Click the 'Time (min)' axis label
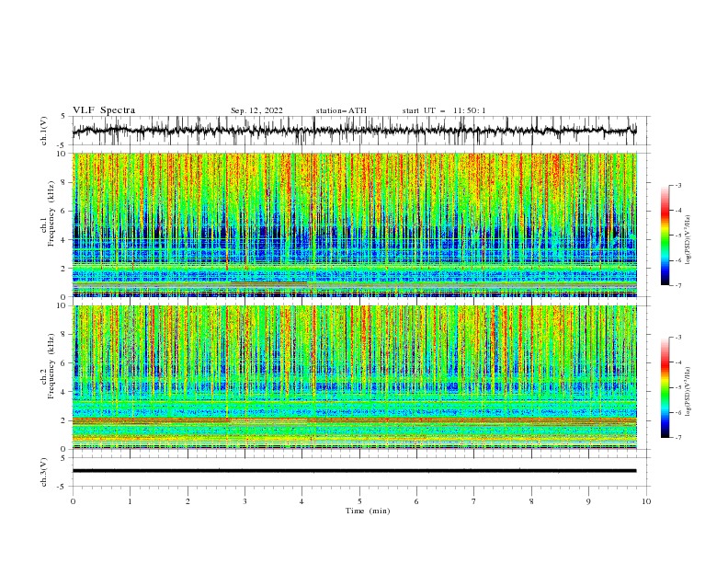This screenshot has width=728, height=563. [x=368, y=511]
